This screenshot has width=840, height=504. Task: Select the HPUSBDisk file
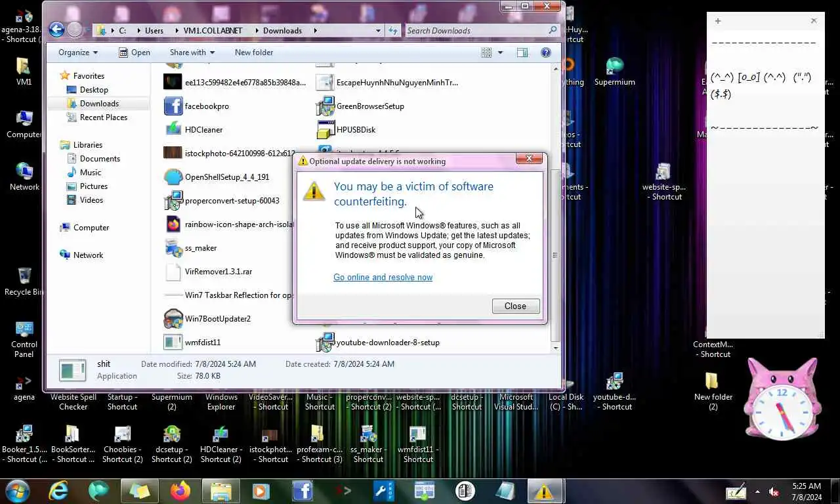(x=346, y=130)
